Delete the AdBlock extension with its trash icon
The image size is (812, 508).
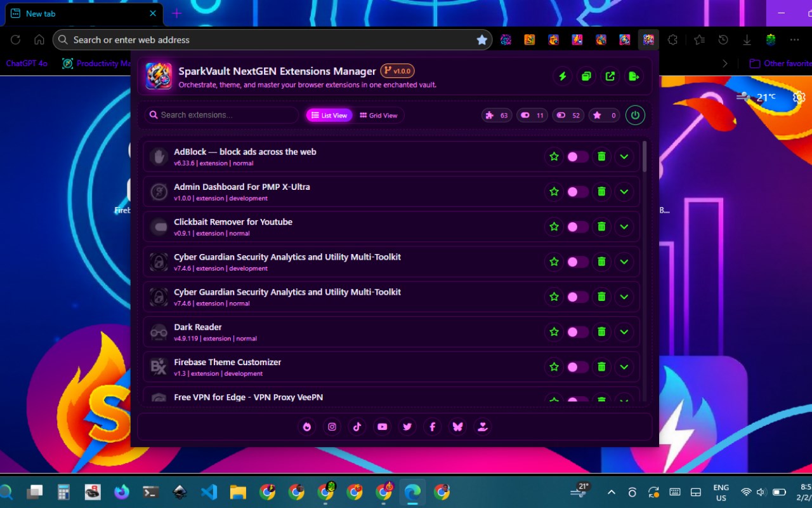tap(601, 156)
